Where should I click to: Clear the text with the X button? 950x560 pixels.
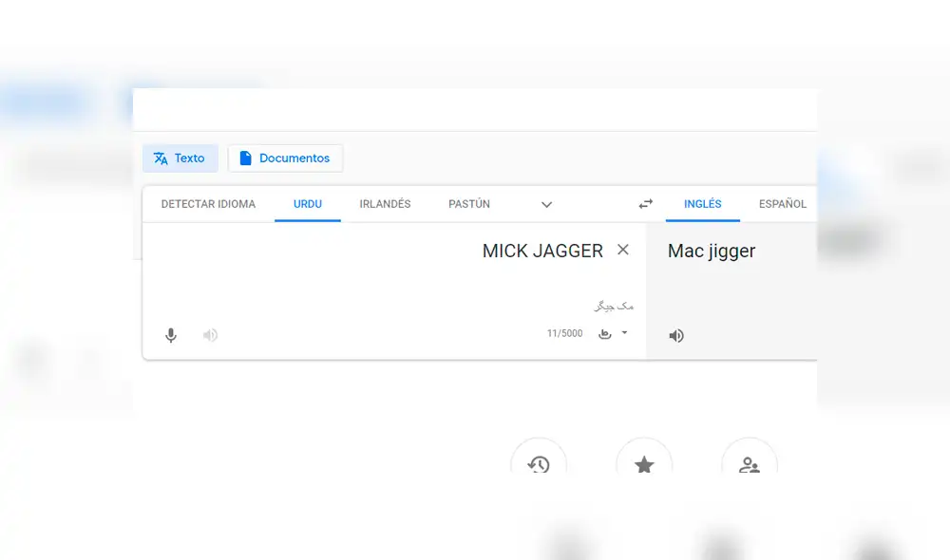click(x=622, y=250)
